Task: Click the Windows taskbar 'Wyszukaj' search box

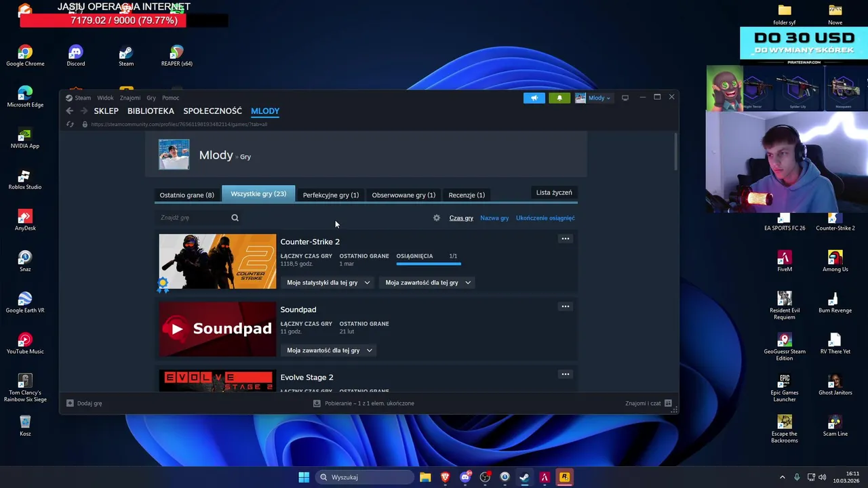Action: [365, 477]
